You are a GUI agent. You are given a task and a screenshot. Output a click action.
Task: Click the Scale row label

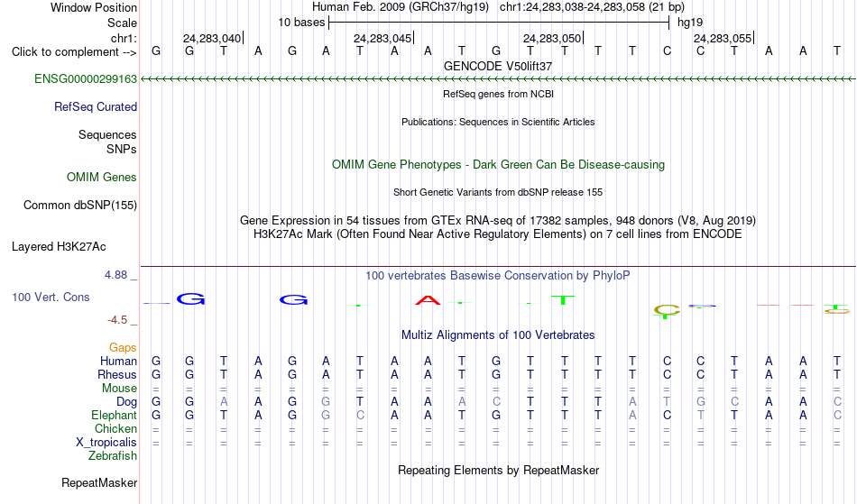tap(123, 23)
